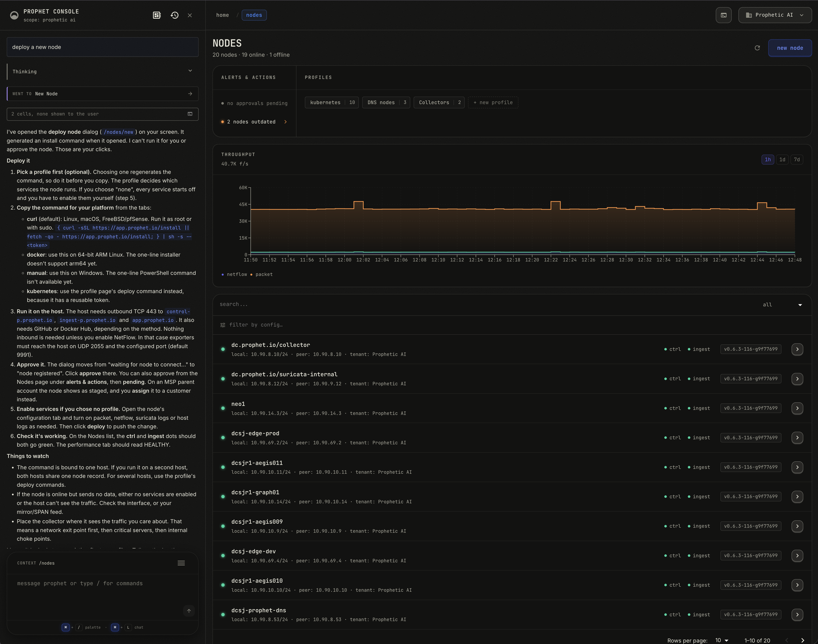The image size is (818, 644).
Task: Open dc.prophet.io/collector node details arrow
Action: click(797, 349)
